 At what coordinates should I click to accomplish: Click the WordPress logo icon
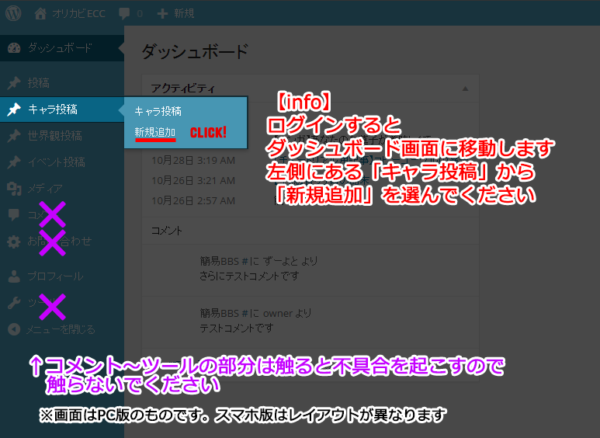[13, 13]
